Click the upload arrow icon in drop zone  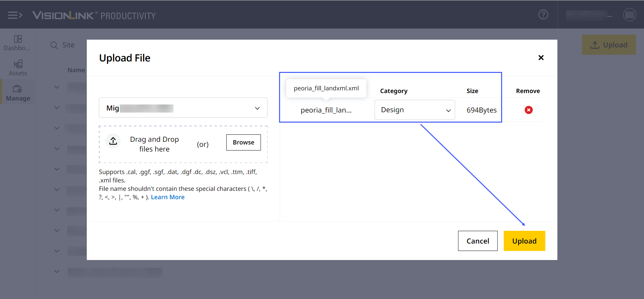(113, 141)
